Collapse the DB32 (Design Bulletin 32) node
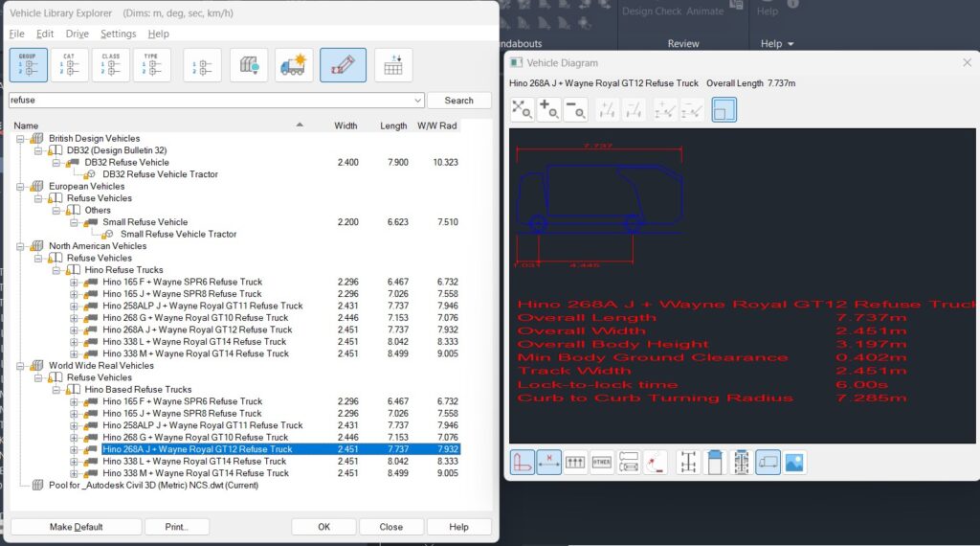980x546 pixels. coord(38,150)
